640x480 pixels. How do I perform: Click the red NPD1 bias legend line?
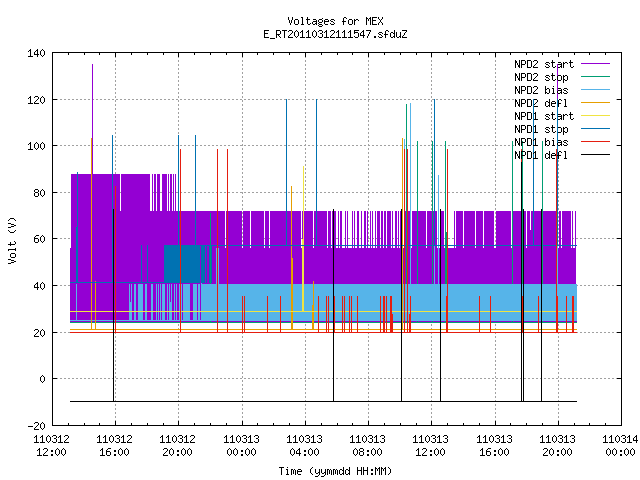[595, 142]
